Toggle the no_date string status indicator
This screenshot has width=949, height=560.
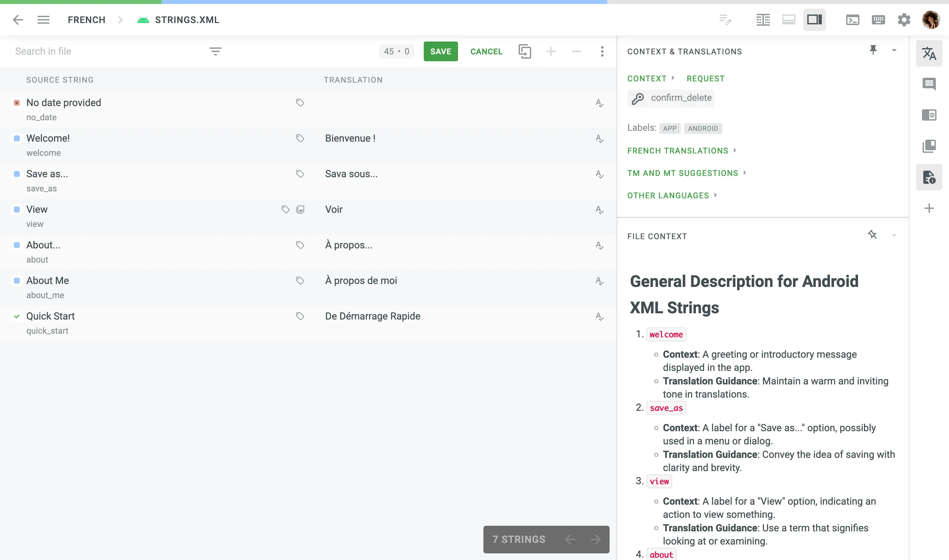click(x=17, y=103)
